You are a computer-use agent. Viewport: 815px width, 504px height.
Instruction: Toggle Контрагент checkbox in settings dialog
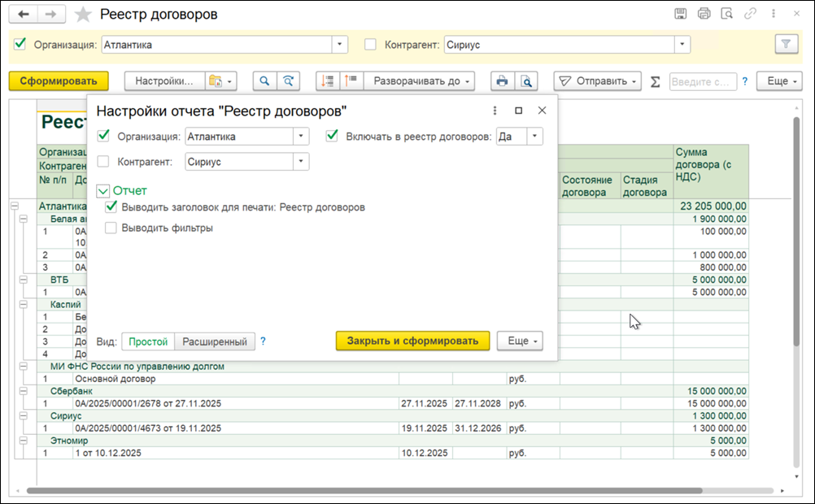point(103,162)
